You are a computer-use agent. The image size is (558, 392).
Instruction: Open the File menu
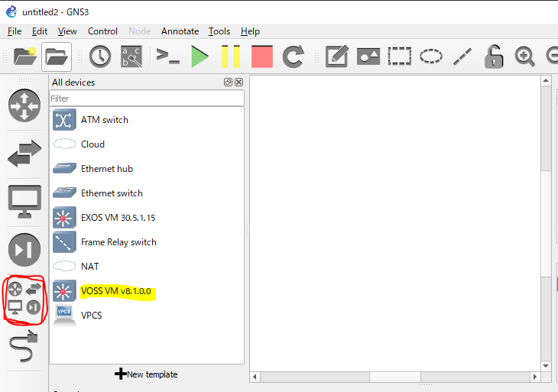(x=15, y=31)
